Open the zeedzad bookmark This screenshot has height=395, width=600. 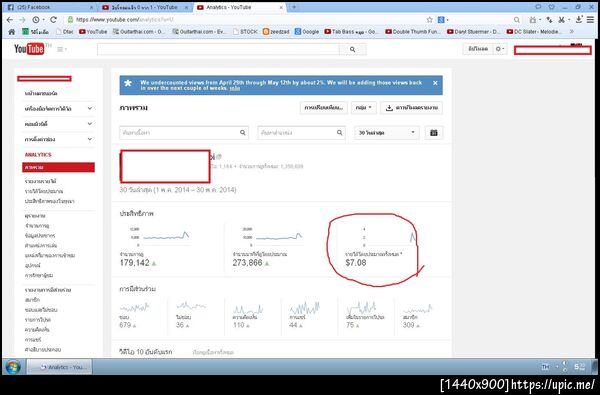(x=276, y=32)
